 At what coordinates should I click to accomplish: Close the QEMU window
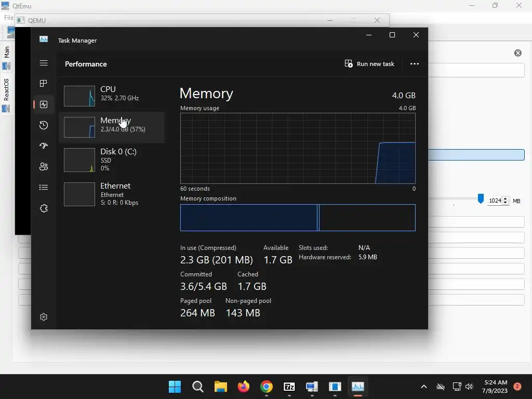pyautogui.click(x=377, y=20)
